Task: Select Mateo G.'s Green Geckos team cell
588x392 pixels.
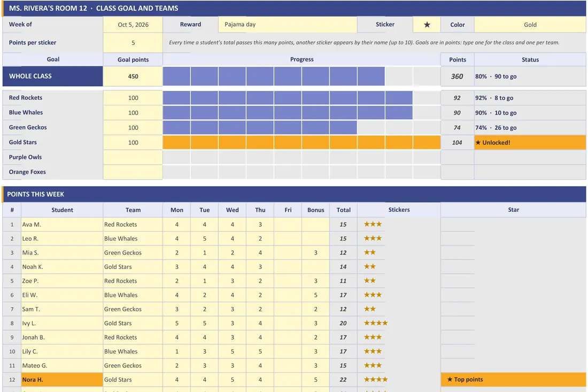Action: click(133, 365)
